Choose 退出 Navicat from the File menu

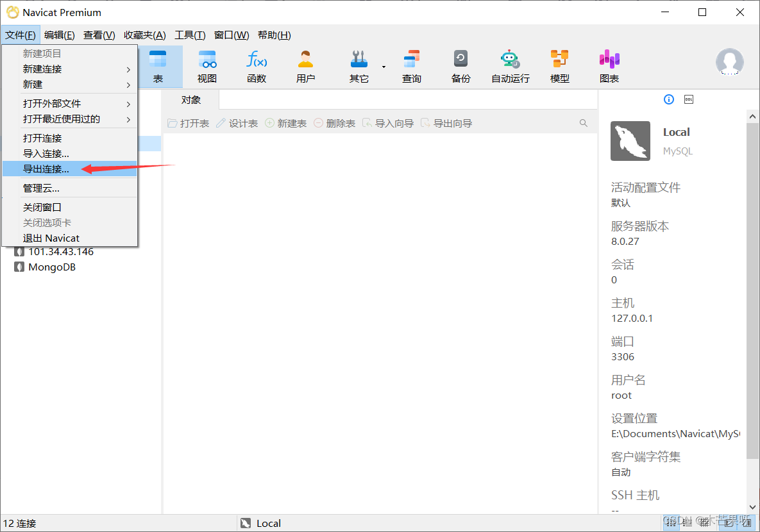coord(70,238)
